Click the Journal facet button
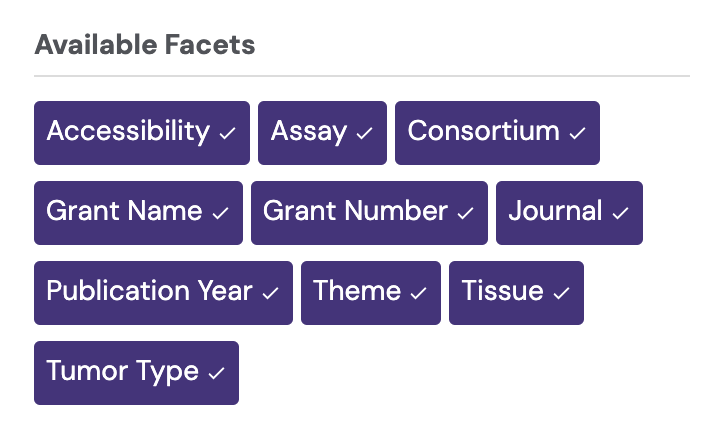Image resolution: width=708 pixels, height=434 pixels. [x=569, y=212]
